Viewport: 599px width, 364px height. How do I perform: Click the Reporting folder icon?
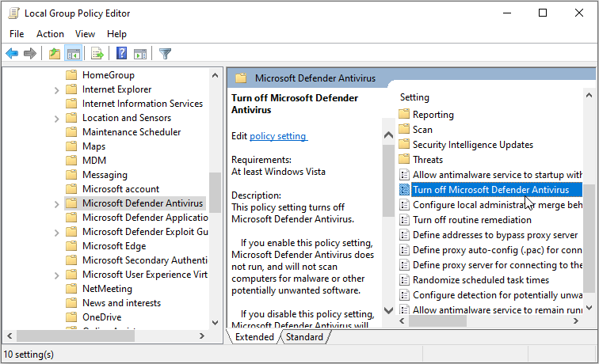[x=404, y=114]
